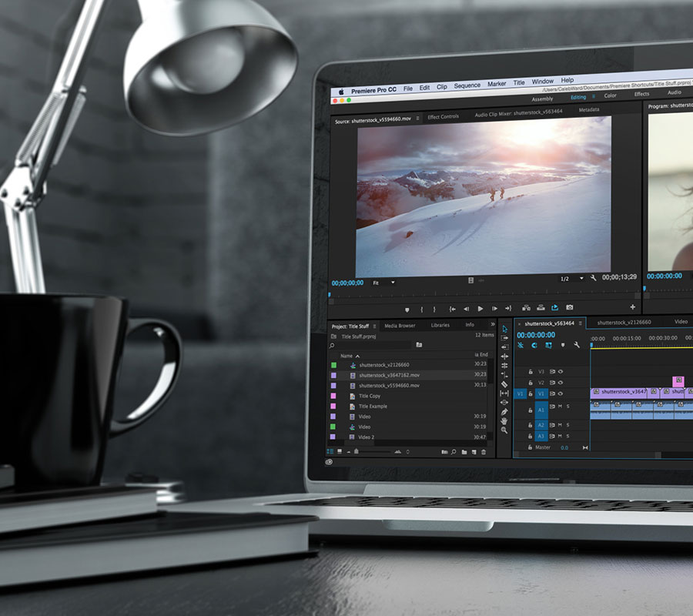Open timeline wrench display settings

(x=576, y=345)
